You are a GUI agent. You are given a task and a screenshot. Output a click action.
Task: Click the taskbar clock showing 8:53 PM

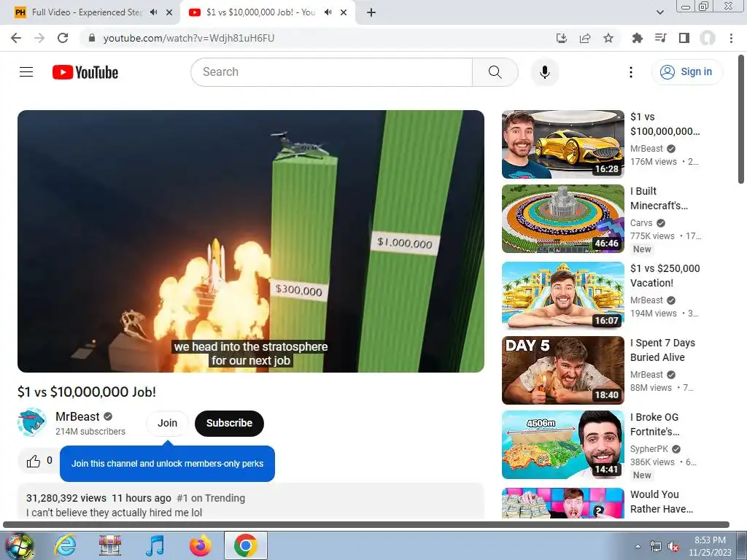(x=710, y=546)
